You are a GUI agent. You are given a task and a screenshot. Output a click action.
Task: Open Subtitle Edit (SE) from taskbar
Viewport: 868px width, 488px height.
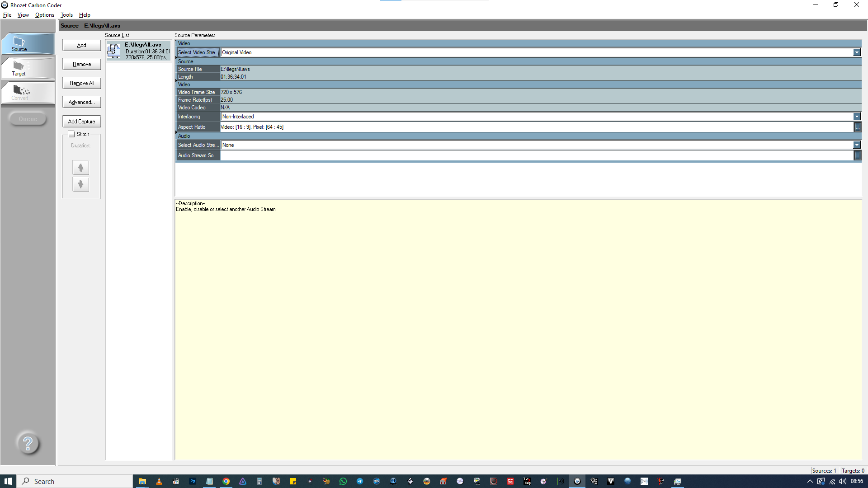tap(510, 481)
